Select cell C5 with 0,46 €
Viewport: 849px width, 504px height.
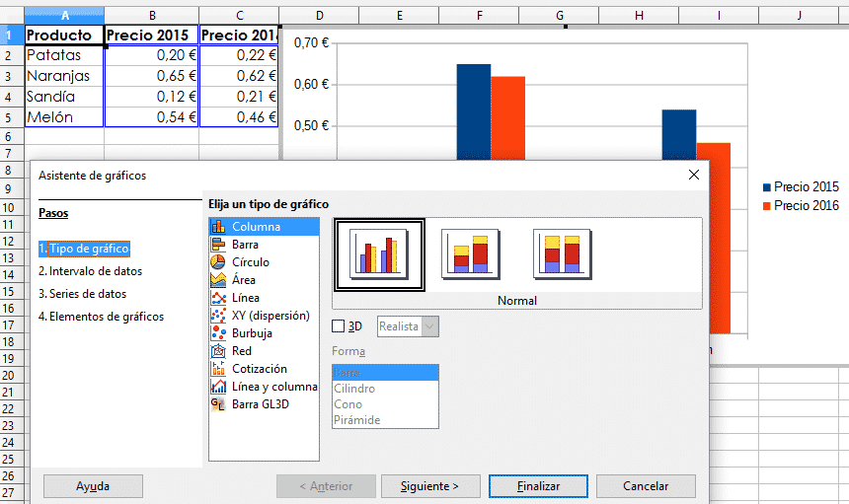(239, 117)
